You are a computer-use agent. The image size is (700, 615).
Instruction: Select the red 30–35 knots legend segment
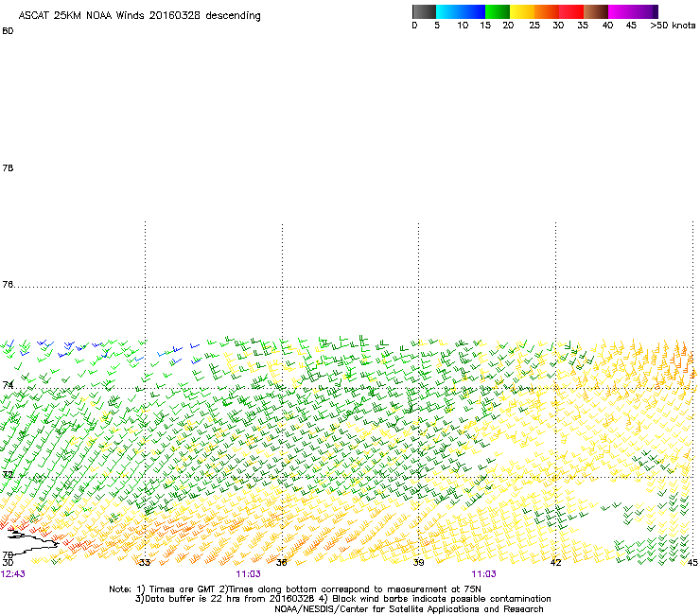[x=571, y=11]
